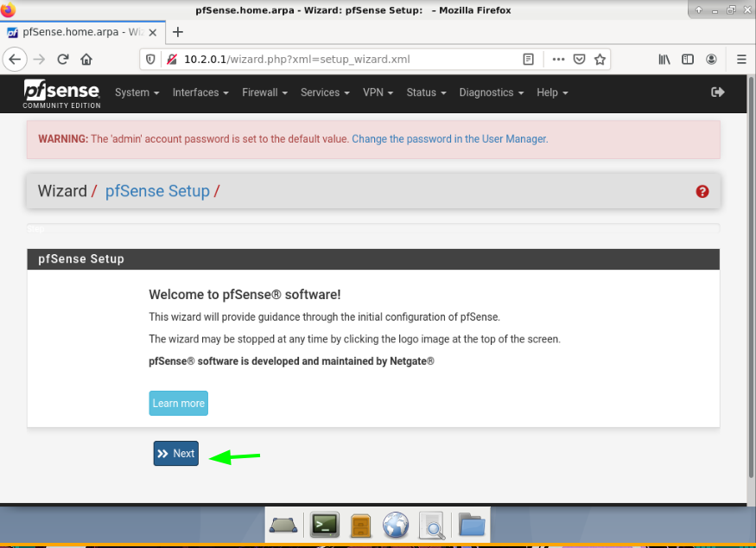The width and height of the screenshot is (756, 548).
Task: Launch terminal from the dock
Action: point(325,525)
